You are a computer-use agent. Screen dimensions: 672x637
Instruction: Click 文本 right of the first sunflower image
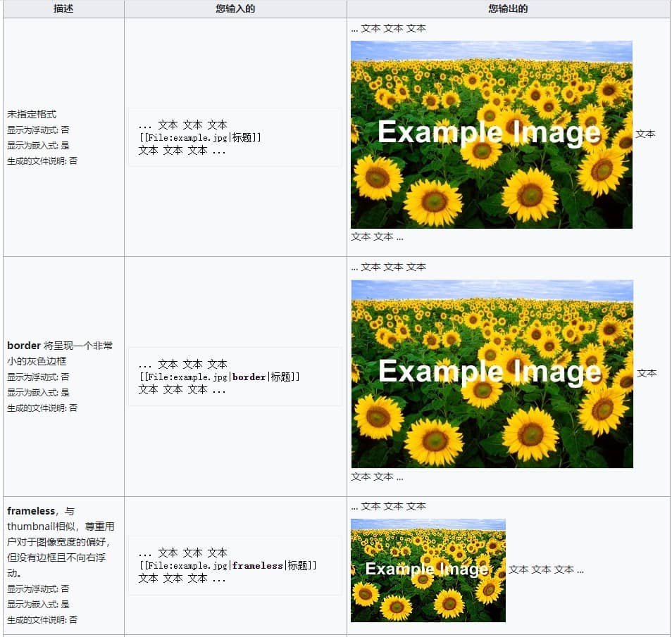[x=645, y=134]
